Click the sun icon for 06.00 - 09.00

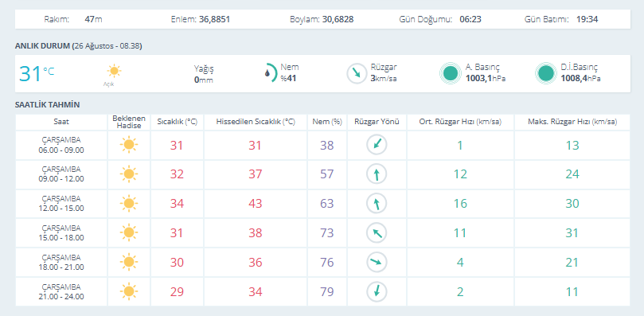[x=129, y=145]
